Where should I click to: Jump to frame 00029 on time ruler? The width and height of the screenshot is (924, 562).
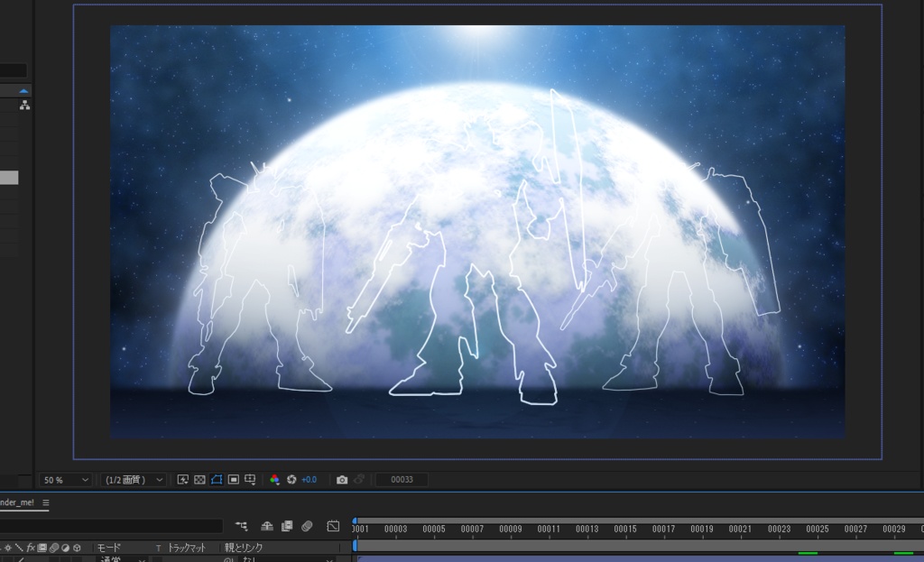point(894,529)
